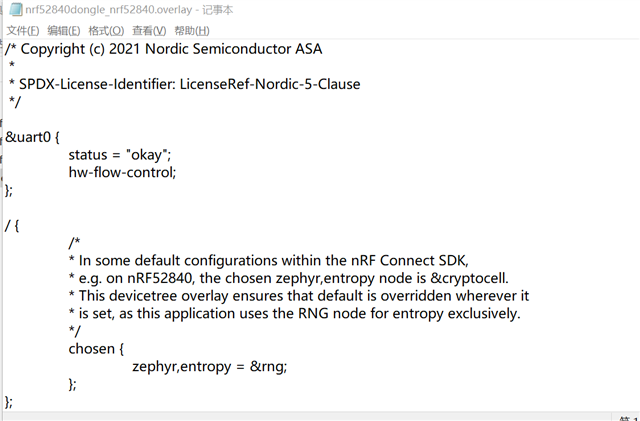The height and width of the screenshot is (421, 640).
Task: Click the nRF Connect SDK comment line
Action: (269, 261)
